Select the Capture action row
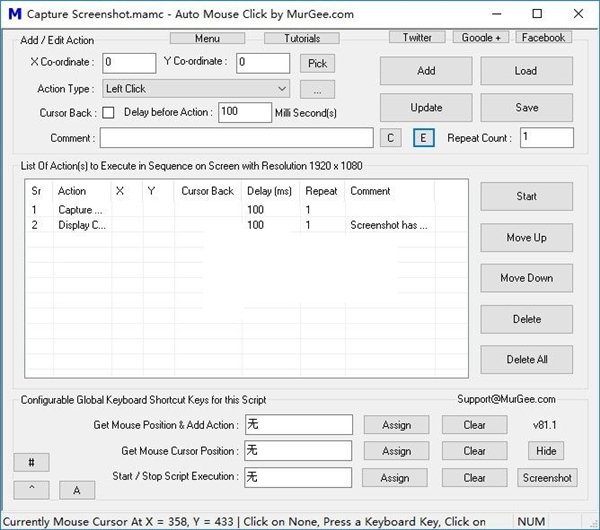600x530 pixels. (246, 210)
